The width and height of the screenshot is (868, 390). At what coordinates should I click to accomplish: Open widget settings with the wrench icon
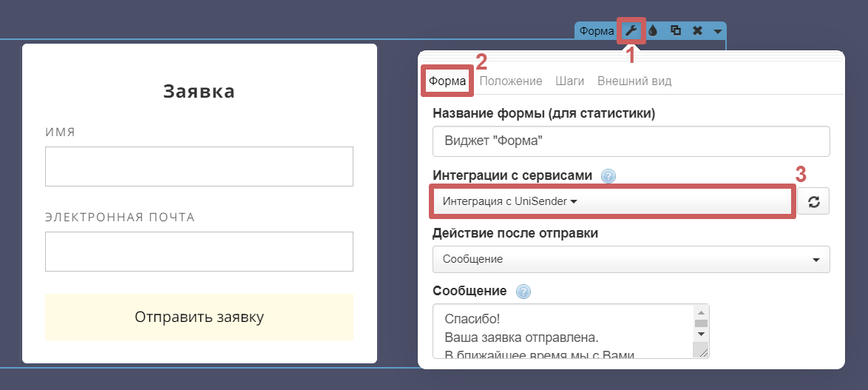(631, 30)
